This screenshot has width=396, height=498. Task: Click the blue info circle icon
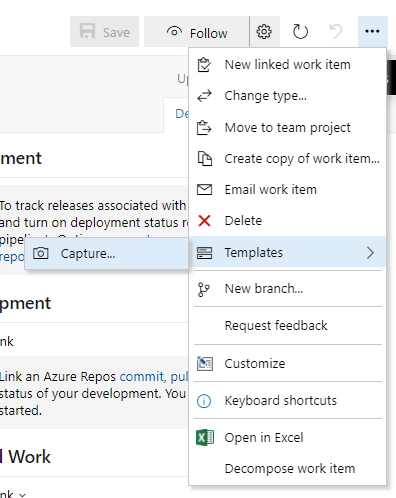pos(204,401)
